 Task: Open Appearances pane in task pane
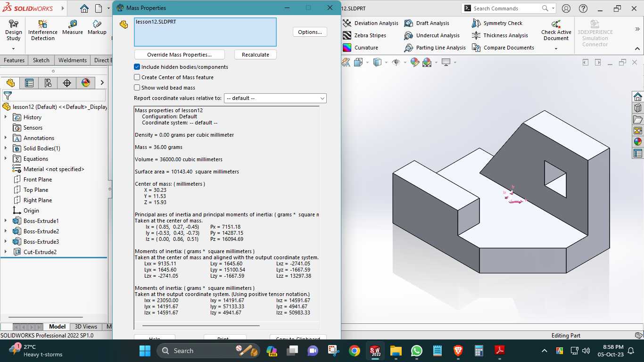pyautogui.click(x=638, y=142)
